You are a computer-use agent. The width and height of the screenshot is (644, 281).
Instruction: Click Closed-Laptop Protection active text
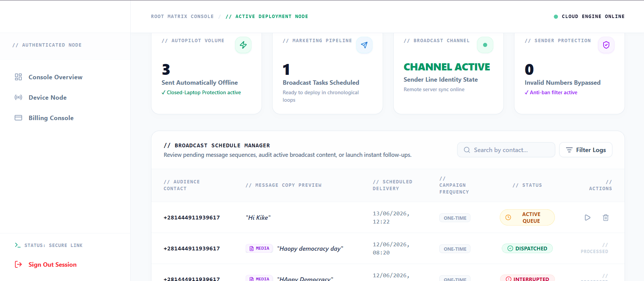[201, 93]
